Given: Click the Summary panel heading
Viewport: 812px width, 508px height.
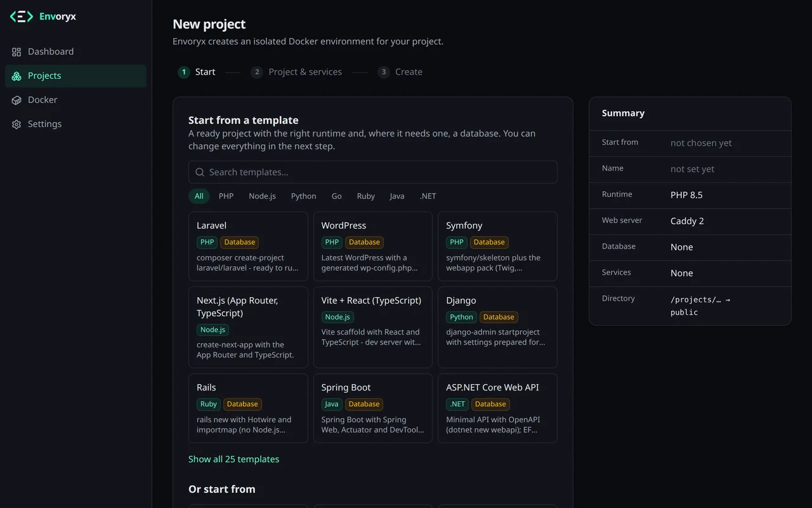Looking at the screenshot, I should 623,113.
